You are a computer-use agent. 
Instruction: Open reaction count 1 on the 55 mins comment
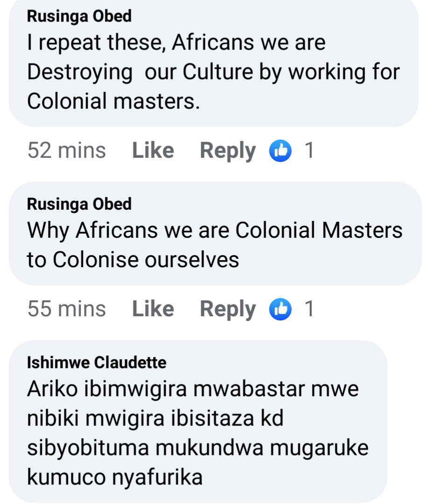(309, 309)
